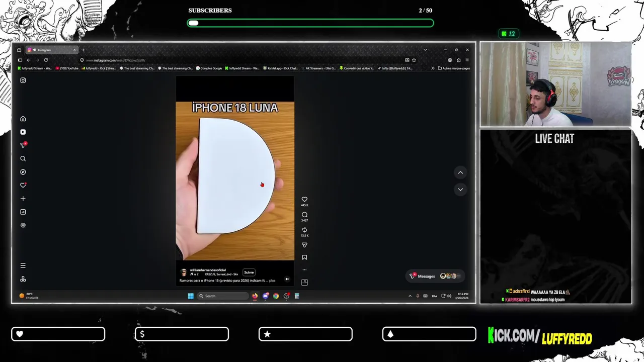Open the Reels icon in Instagram sidebar

point(23,132)
